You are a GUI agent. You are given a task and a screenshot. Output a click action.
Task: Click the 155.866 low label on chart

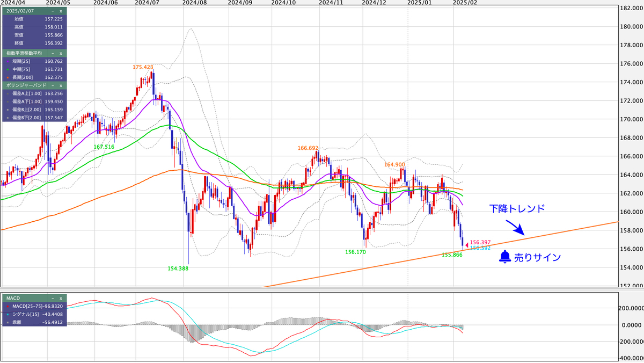(452, 255)
